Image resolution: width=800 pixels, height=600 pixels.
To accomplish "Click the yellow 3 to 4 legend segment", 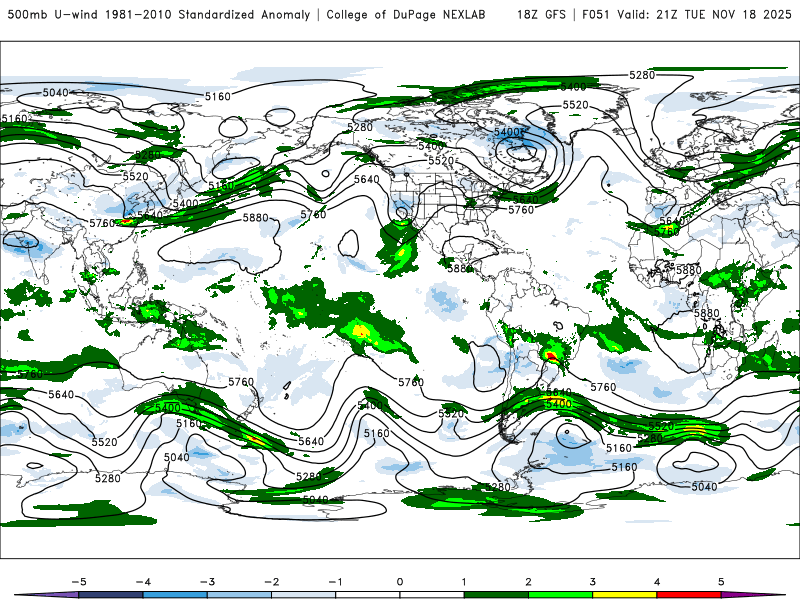I will point(625,595).
